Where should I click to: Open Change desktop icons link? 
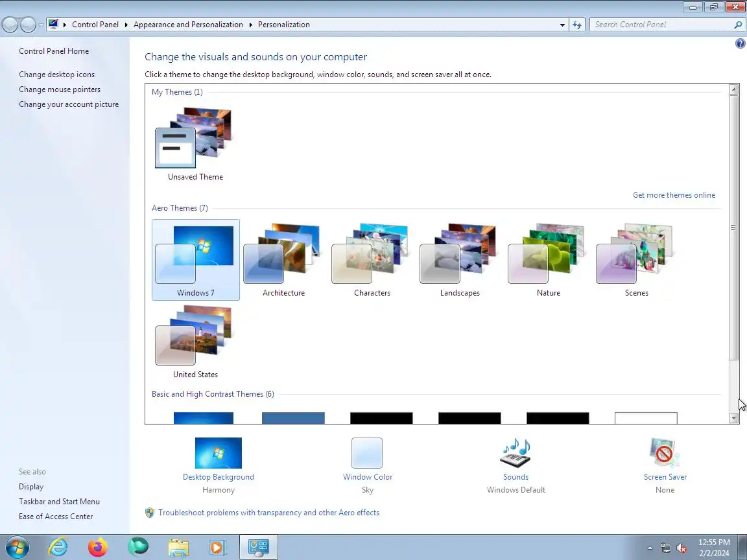coord(56,75)
